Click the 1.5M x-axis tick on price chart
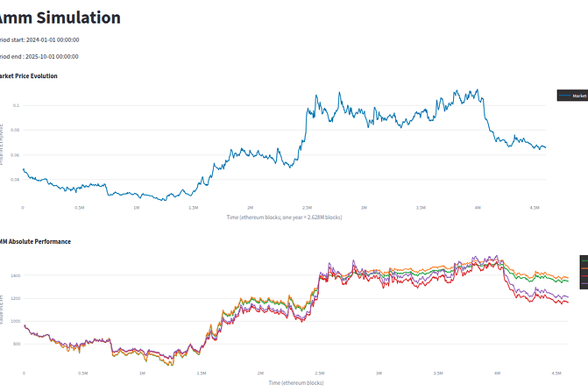Viewport: 588px width, 392px height. coord(193,208)
